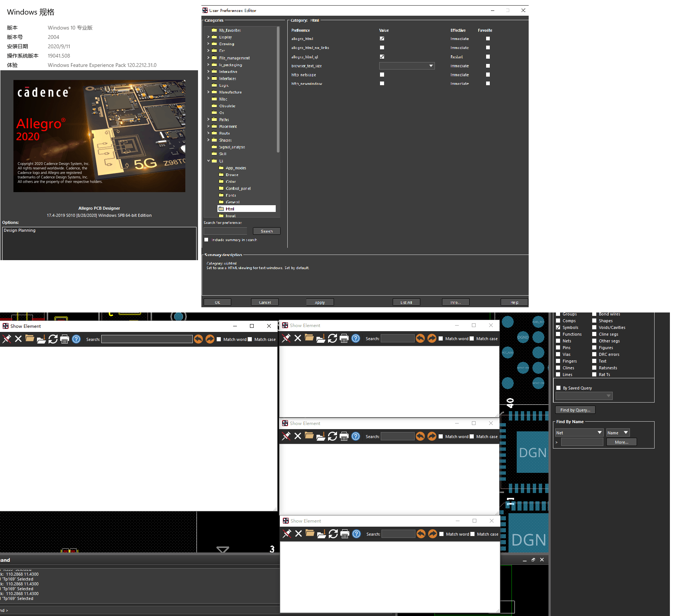Uncheck the Symbols checkbox in the Find panel
The width and height of the screenshot is (674, 616).
558,327
